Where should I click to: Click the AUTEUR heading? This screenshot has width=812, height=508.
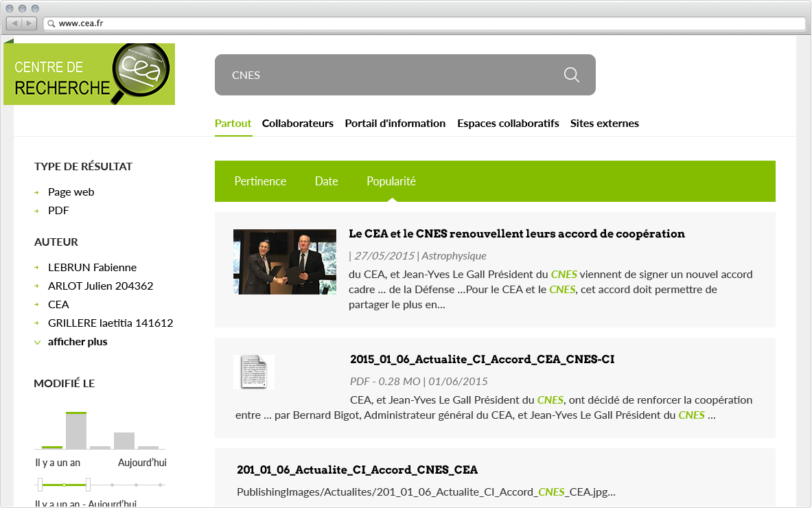[x=56, y=242]
